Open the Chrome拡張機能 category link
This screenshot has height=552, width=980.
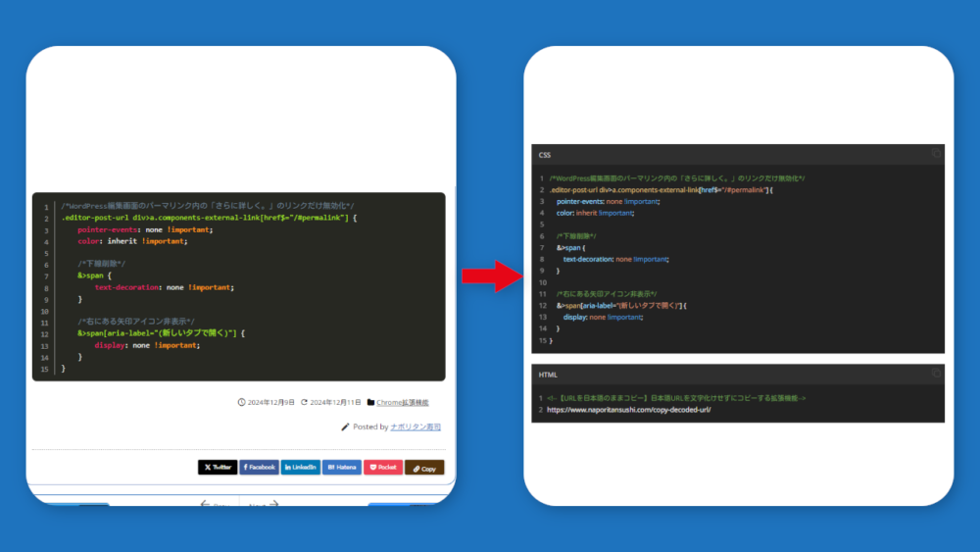pos(403,403)
